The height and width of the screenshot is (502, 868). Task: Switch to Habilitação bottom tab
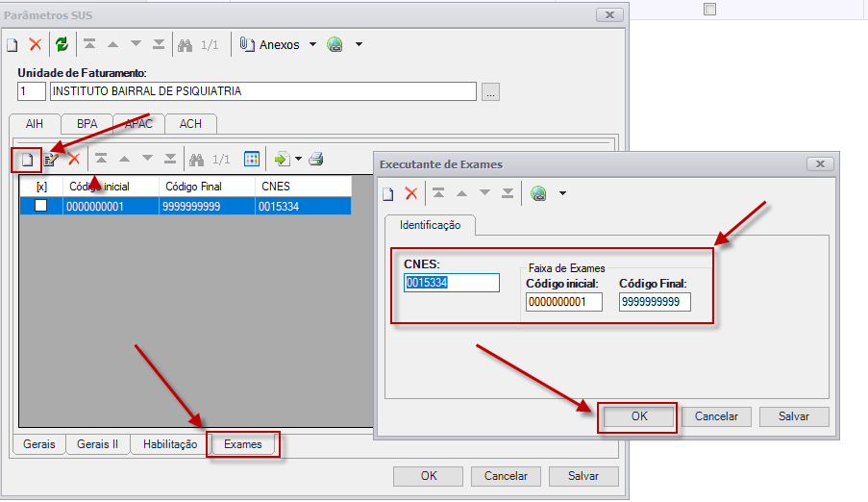[170, 444]
